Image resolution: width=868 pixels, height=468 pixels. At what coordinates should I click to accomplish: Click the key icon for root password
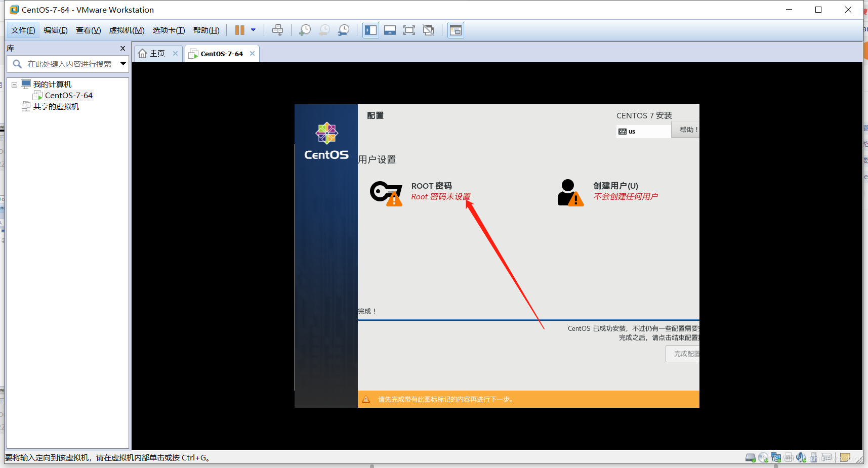coord(386,193)
